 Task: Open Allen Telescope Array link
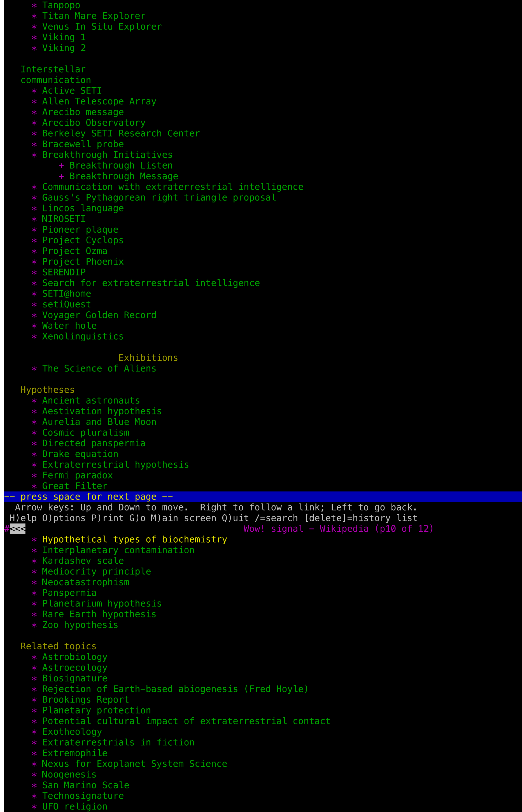[x=99, y=101]
